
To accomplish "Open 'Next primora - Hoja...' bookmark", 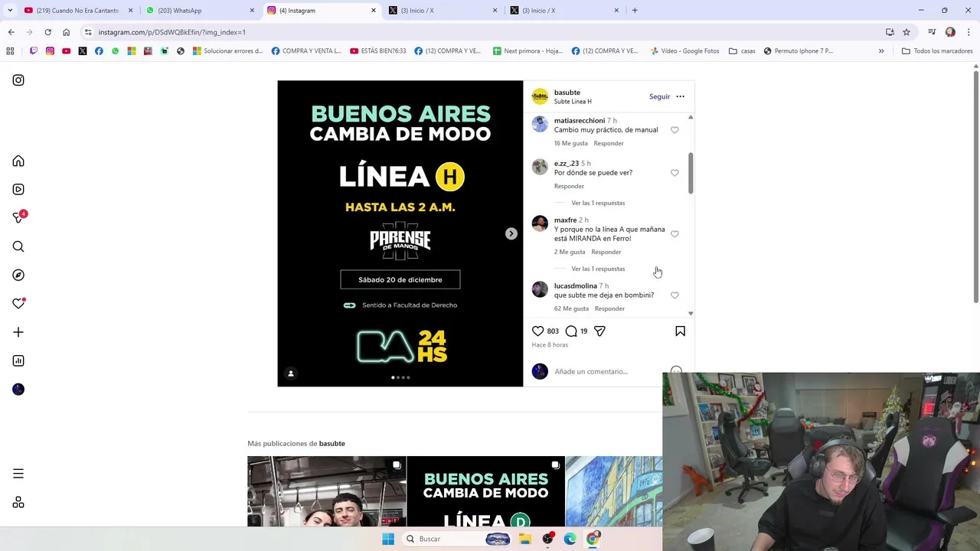I will point(527,51).
